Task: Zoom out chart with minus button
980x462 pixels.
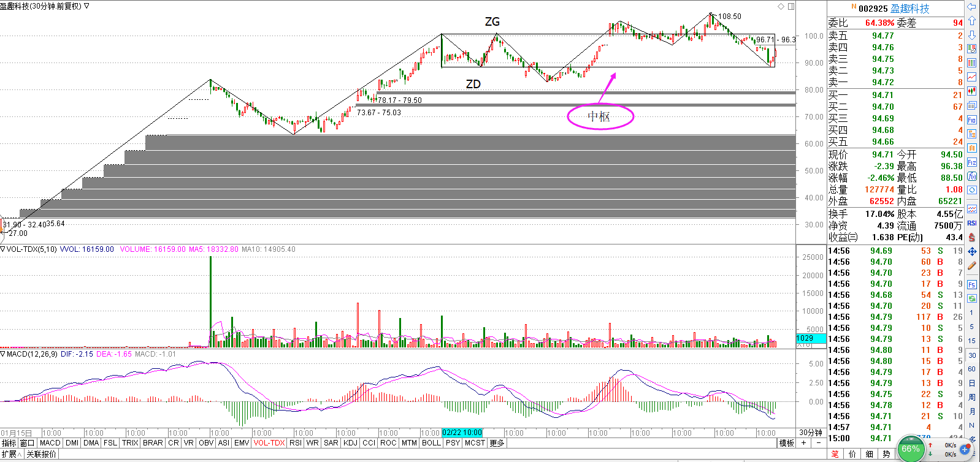Action: coord(818,443)
